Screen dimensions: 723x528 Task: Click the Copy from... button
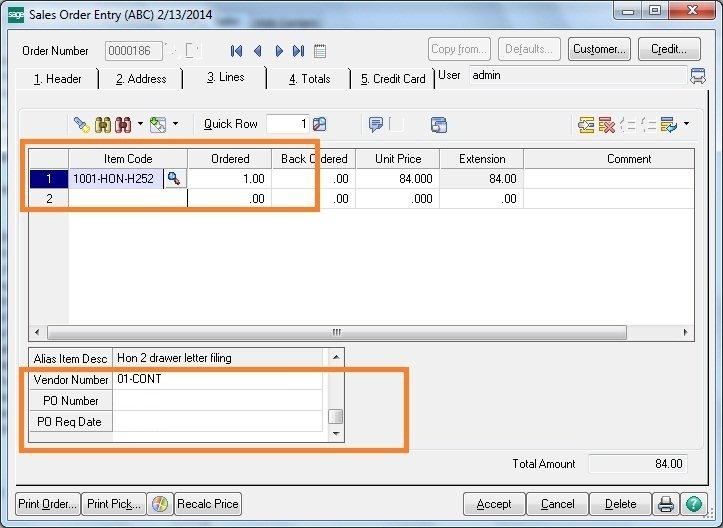click(459, 49)
